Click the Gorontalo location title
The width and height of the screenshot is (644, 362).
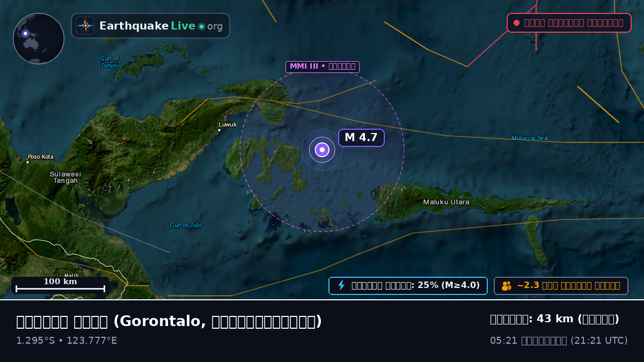[x=169, y=321]
